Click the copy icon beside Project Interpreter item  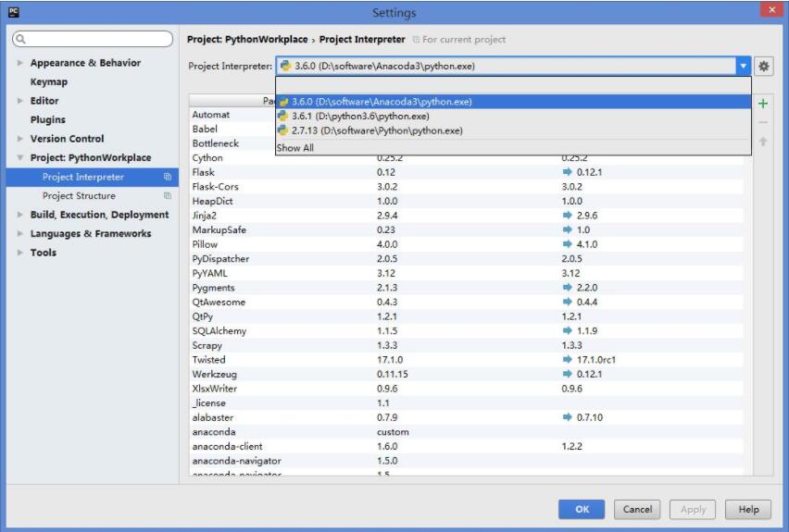click(168, 177)
